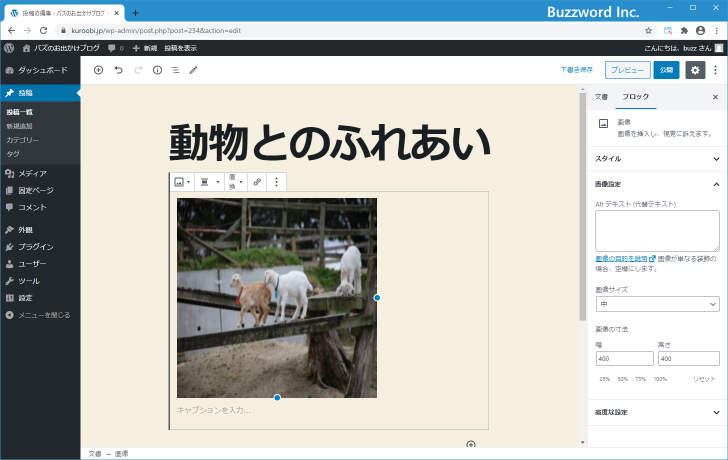This screenshot has height=460, width=728.
Task: Click the blue Publish button
Action: 666,70
